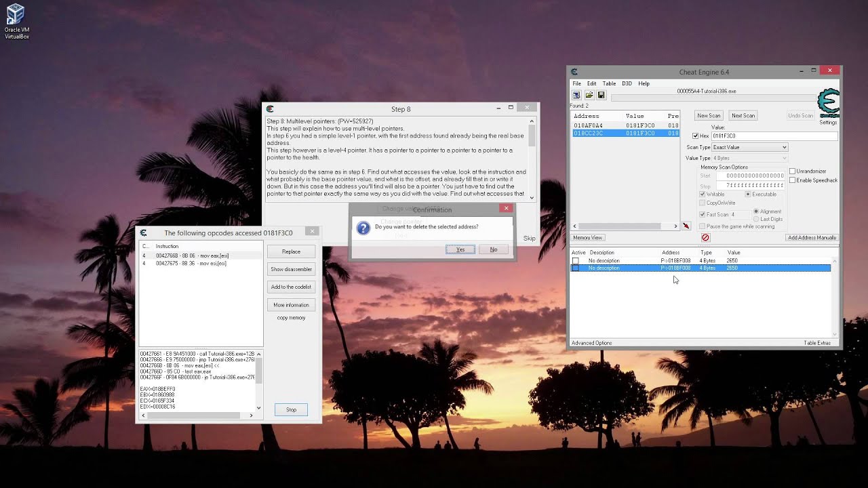Stop the opcode monitoring

pos(291,409)
